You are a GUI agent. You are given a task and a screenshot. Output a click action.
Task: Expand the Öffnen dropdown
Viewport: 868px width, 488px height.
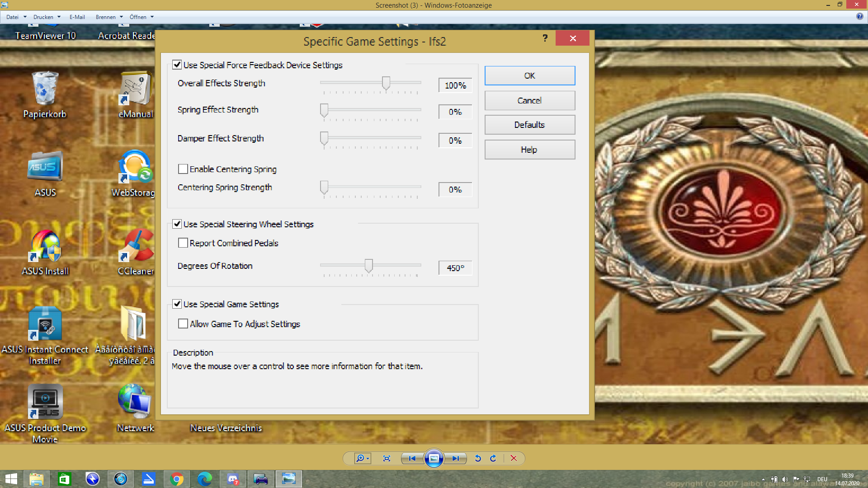pos(142,17)
